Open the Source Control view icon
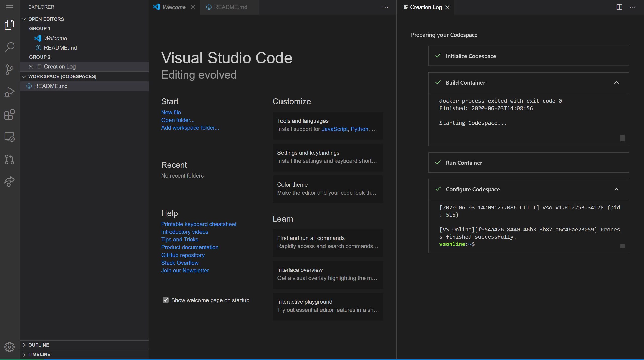This screenshot has width=644, height=360. [x=9, y=69]
